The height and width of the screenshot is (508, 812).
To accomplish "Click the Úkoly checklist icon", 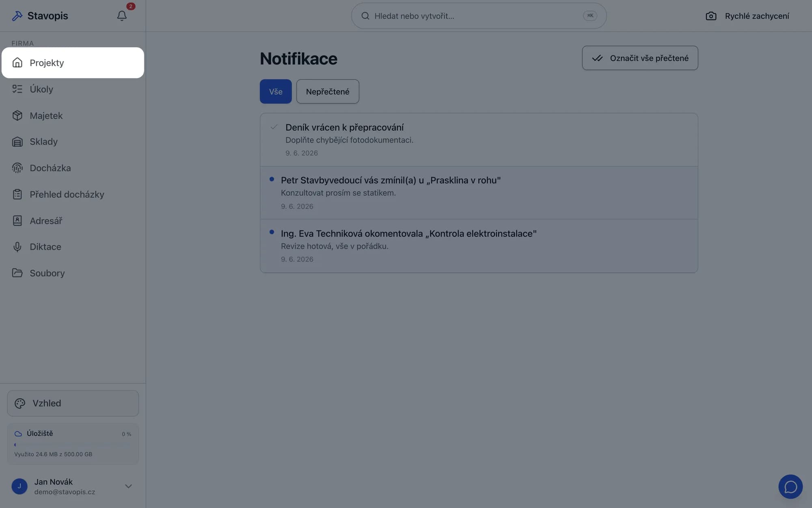I will click(x=17, y=89).
